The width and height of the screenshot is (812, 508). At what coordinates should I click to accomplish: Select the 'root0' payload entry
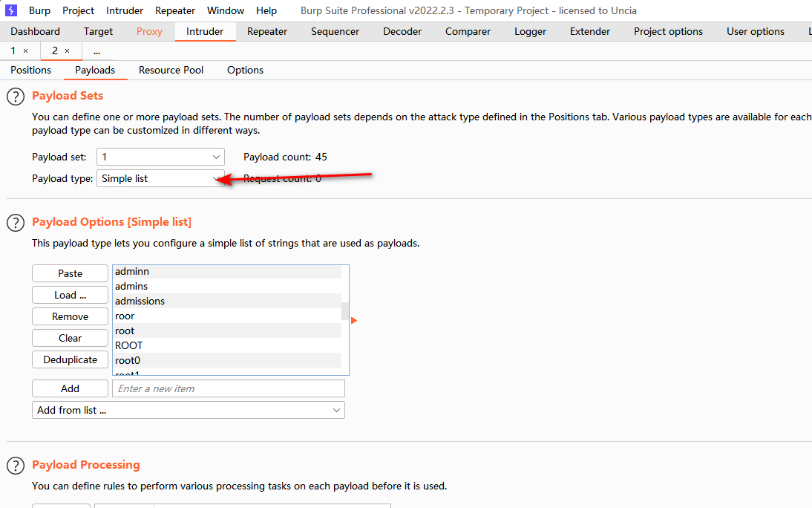click(227, 359)
